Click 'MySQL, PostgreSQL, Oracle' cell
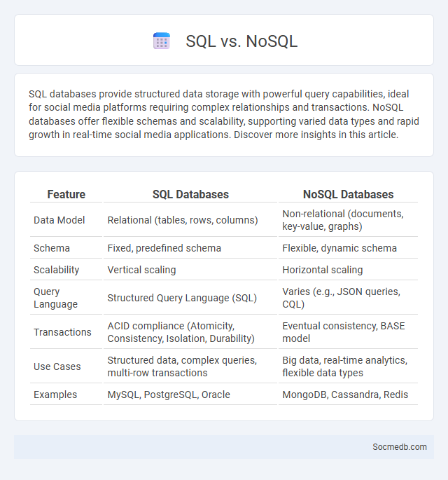448x480 pixels. click(190, 395)
